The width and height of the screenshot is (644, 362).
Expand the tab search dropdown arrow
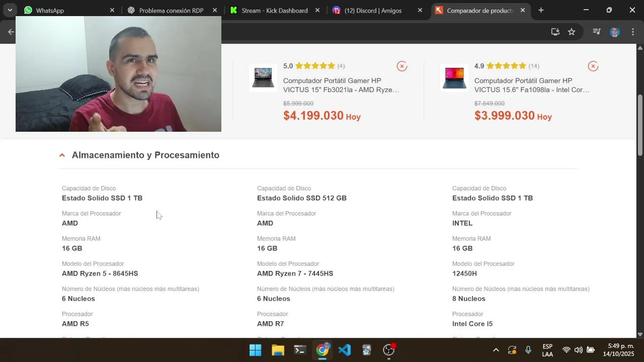[x=10, y=10]
